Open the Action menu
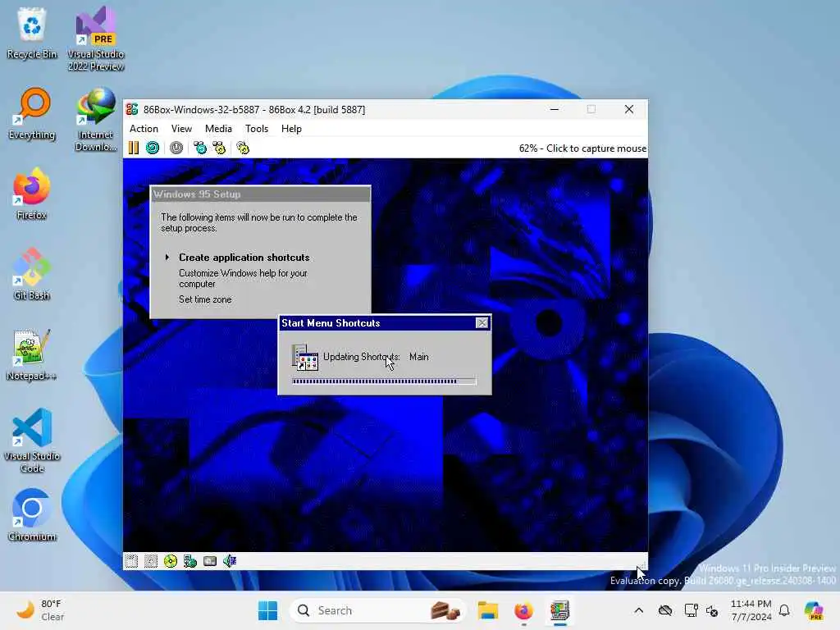Screen dimensions: 840x630 [144, 129]
